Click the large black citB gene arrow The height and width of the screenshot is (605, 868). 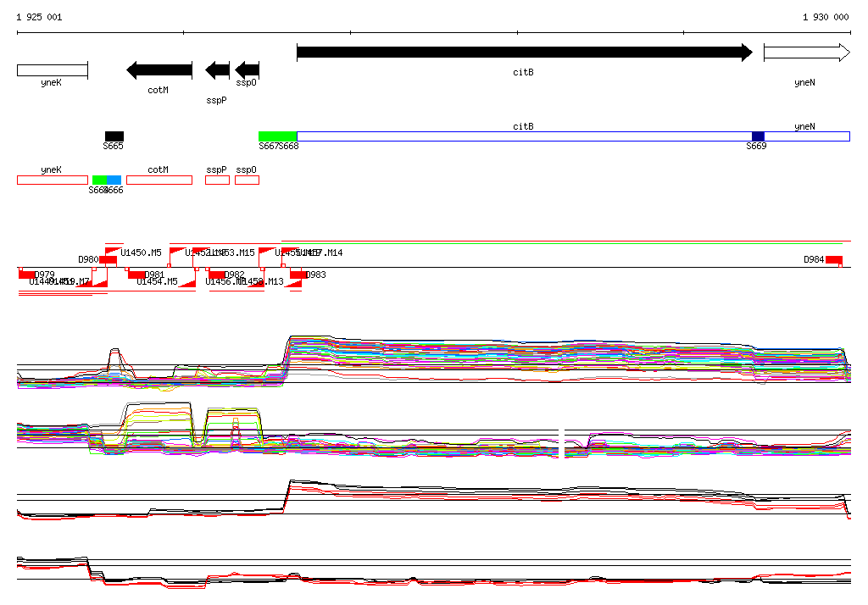coord(524,53)
